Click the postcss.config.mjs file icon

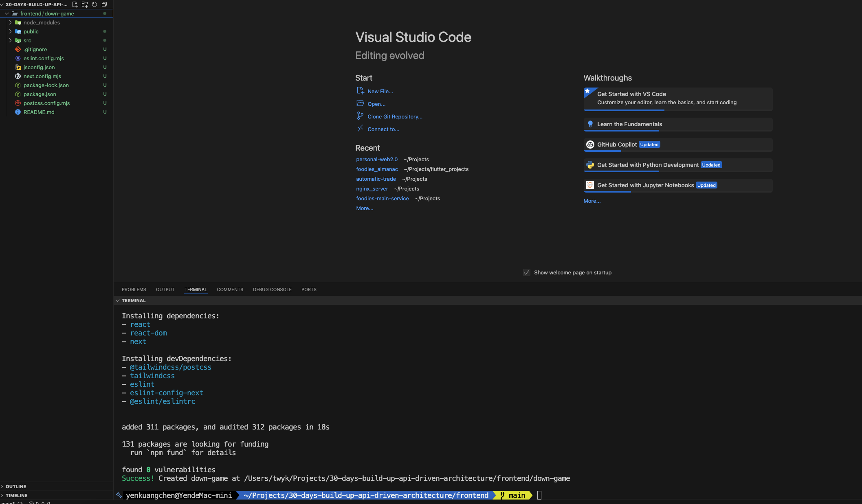18,103
